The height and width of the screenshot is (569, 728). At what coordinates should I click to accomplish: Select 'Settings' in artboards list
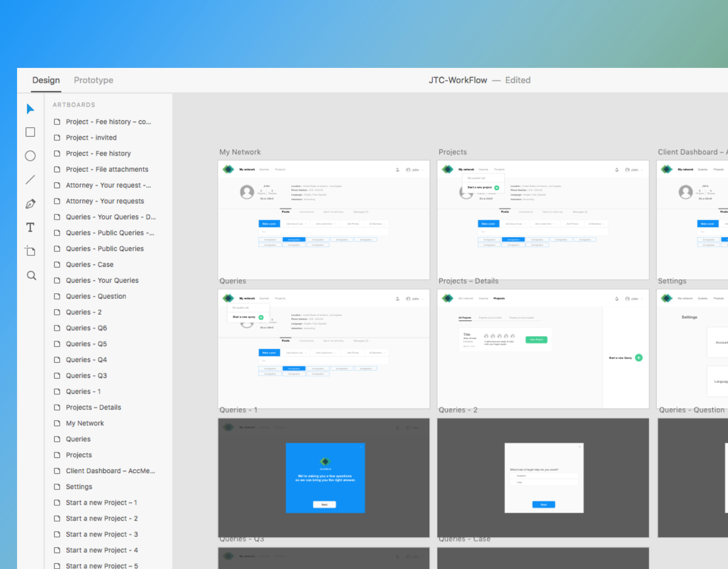[x=108, y=487]
